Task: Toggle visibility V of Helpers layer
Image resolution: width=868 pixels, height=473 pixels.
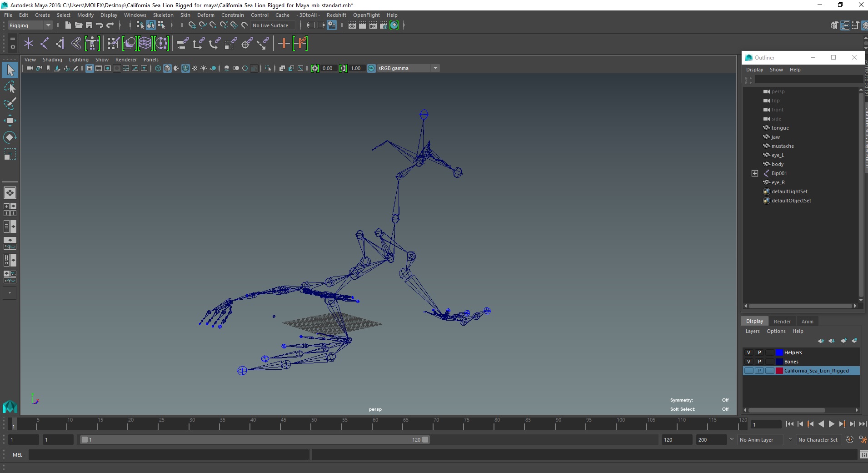Action: tap(749, 352)
